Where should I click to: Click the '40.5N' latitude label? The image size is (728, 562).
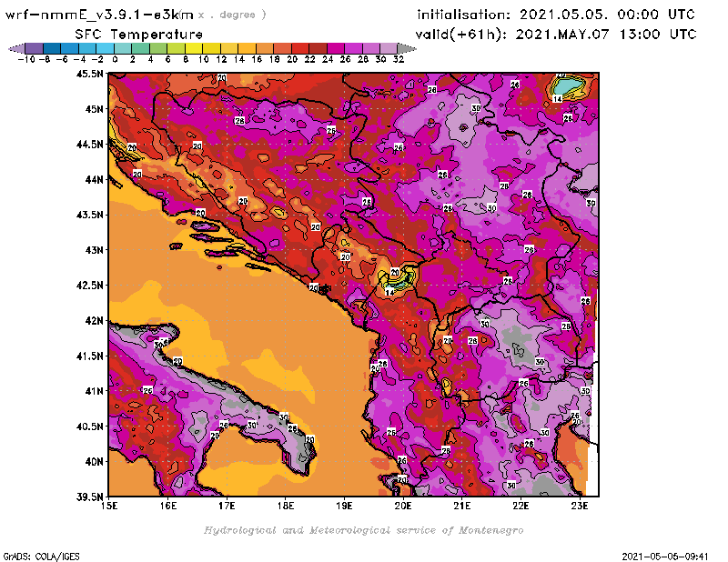(89, 427)
